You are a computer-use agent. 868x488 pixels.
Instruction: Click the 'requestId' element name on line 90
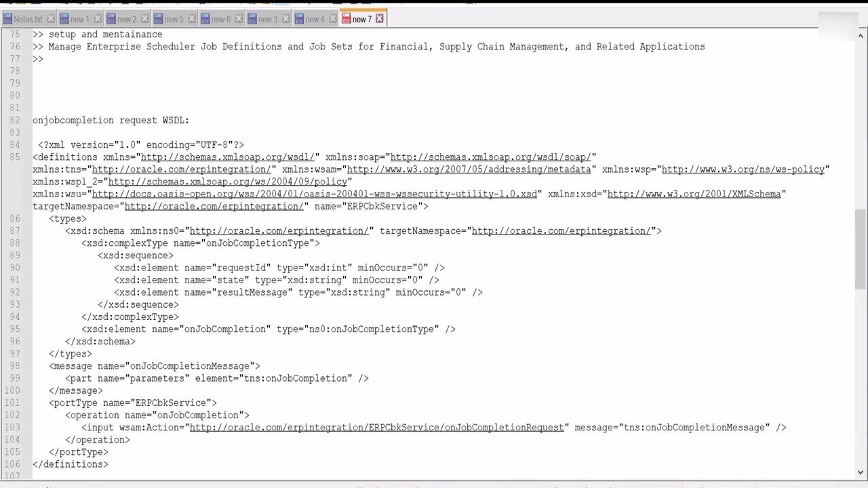241,268
